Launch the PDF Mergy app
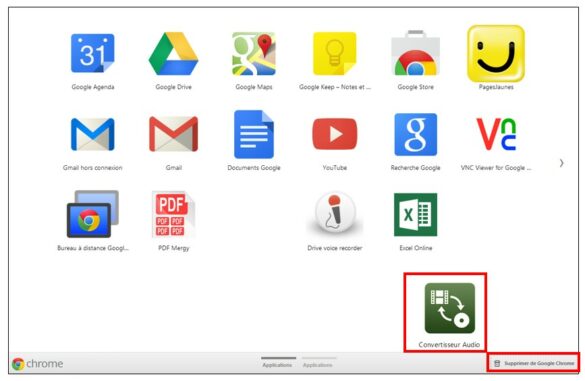The height and width of the screenshot is (381, 585). (x=173, y=214)
